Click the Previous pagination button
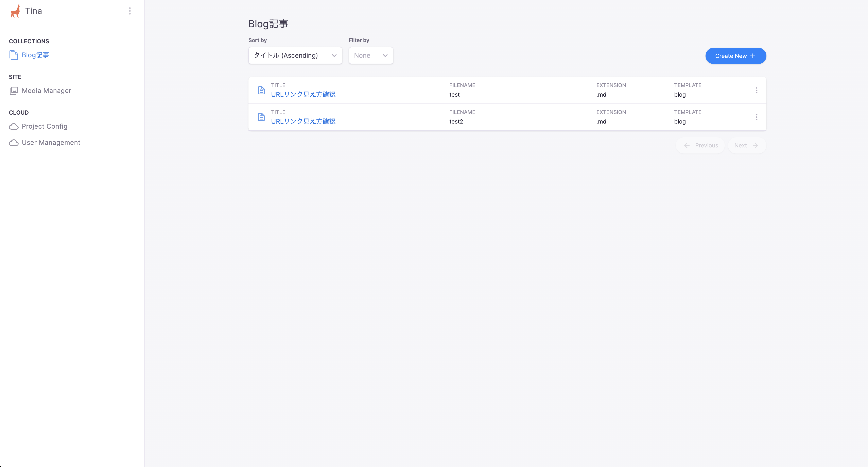This screenshot has height=467, width=868. 700,145
